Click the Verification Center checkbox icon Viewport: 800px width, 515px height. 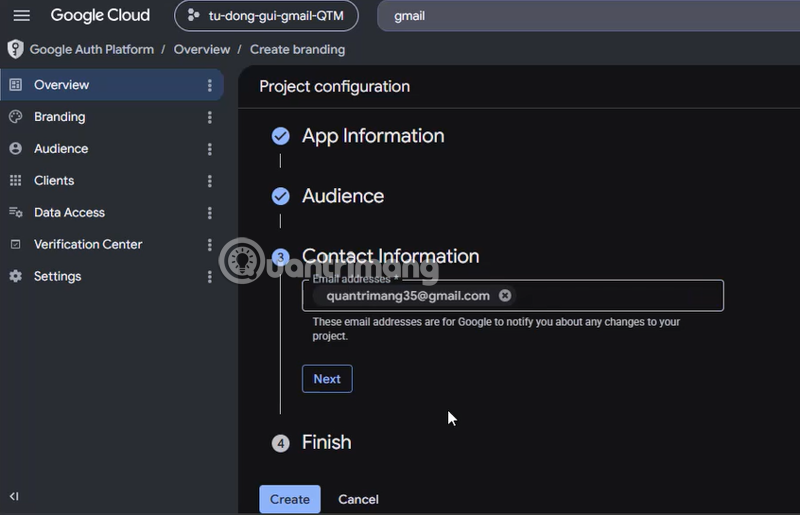click(16, 244)
